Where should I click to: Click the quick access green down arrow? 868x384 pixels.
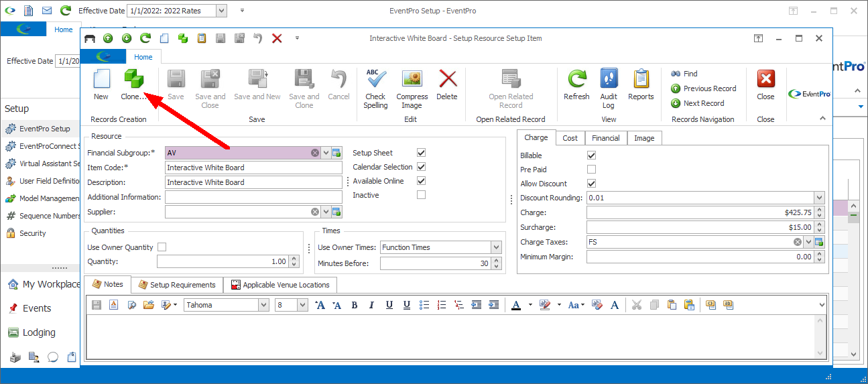coord(127,38)
